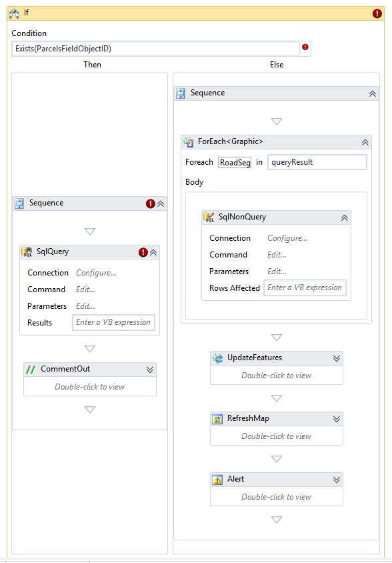Open SqlQuery Connection Configure link
Screen dimensions: 392x563
96,273
